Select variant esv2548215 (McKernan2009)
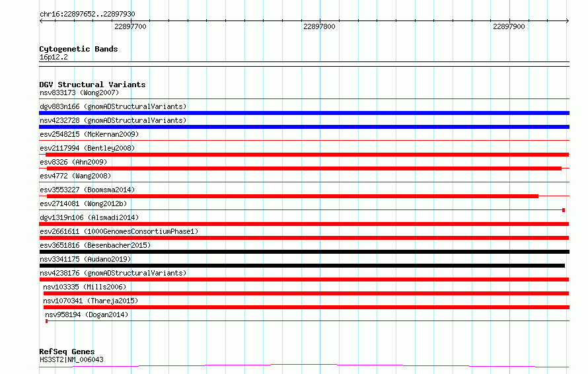 (x=89, y=134)
